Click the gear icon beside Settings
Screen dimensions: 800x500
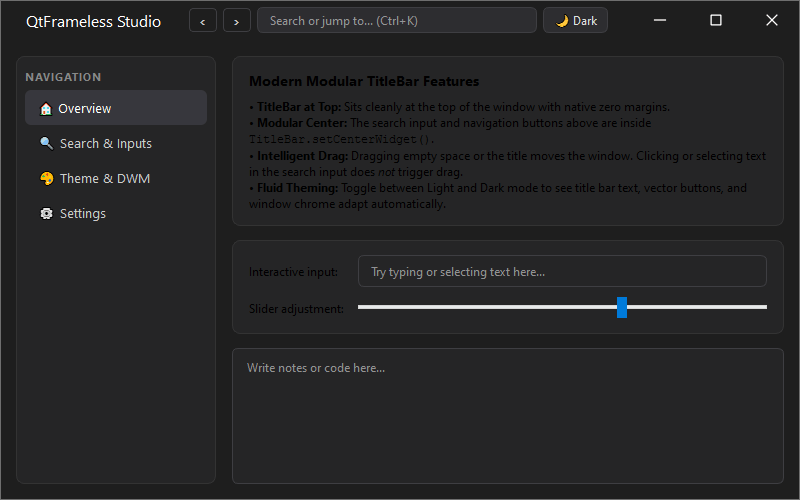click(46, 213)
